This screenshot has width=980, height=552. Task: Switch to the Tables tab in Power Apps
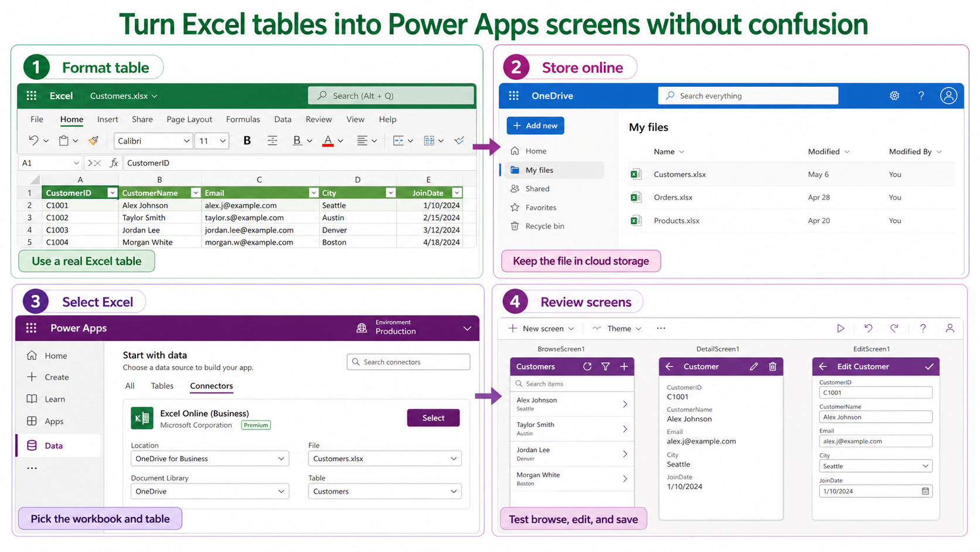pyautogui.click(x=162, y=386)
